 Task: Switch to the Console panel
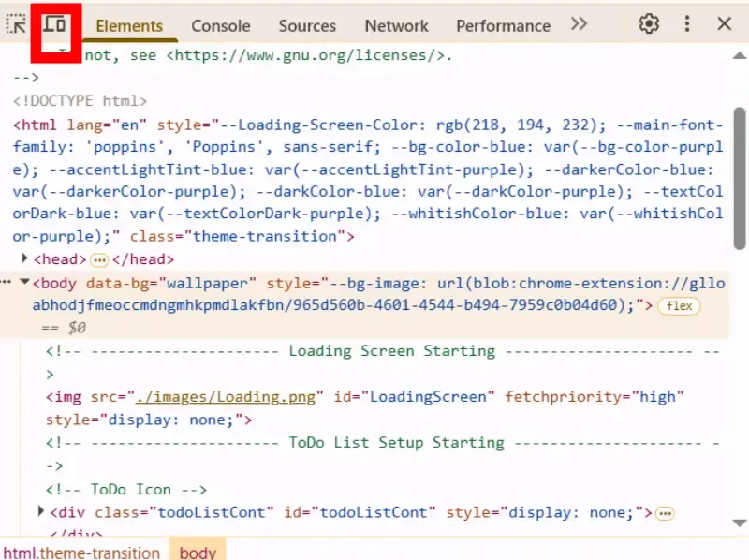[220, 25]
